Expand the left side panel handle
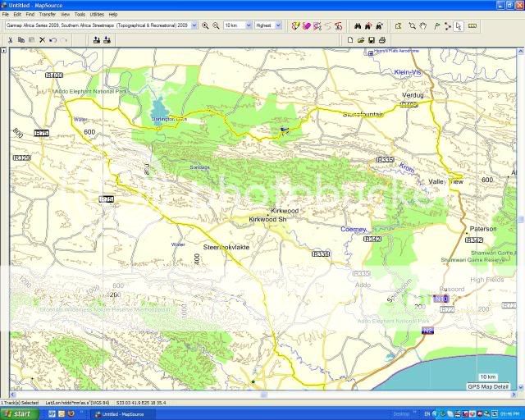Viewport: 525px width, 420px height. coord(3,51)
